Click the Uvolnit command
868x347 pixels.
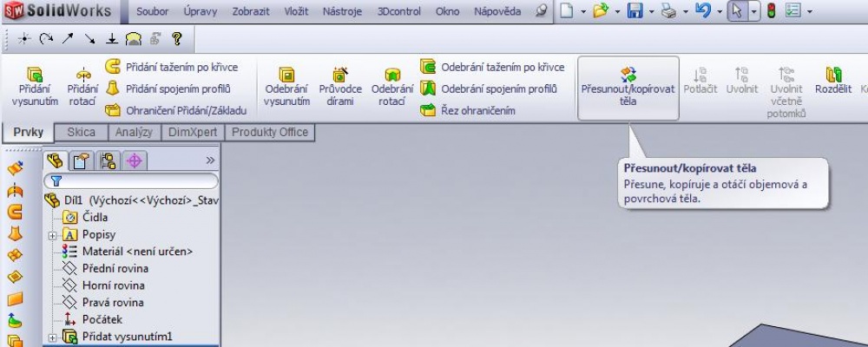(x=742, y=81)
